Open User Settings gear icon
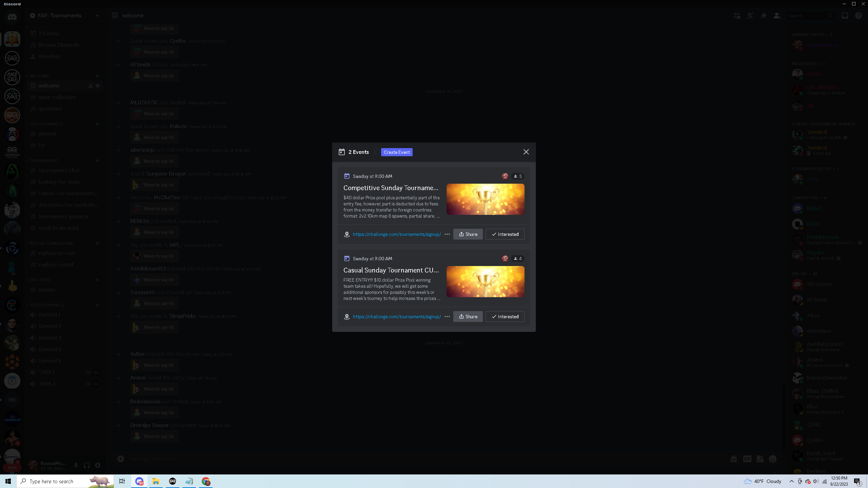The height and width of the screenshot is (488, 868). point(98,466)
